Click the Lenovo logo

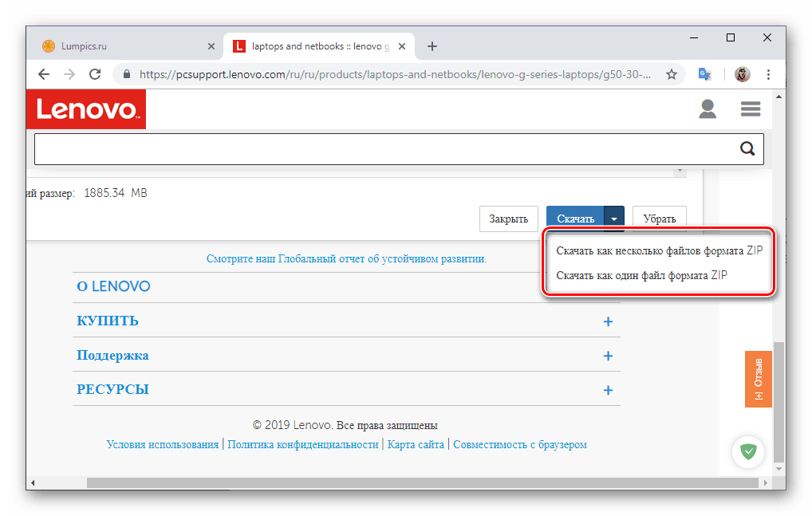86,109
